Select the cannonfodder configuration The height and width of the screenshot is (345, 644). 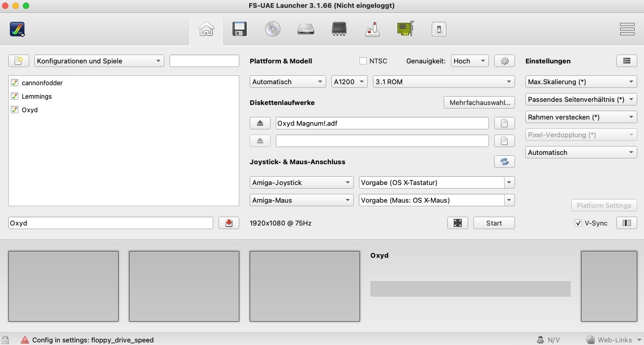coord(124,83)
